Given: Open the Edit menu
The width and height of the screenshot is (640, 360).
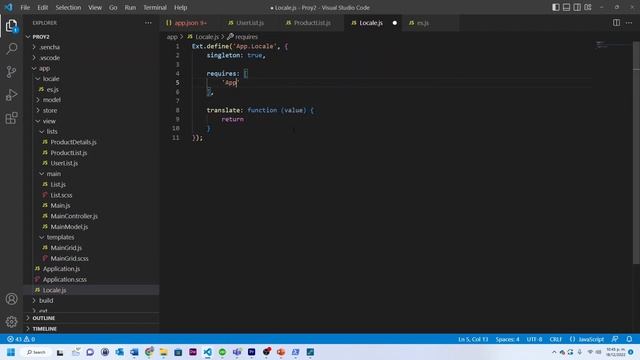Looking at the screenshot, I should tap(42, 7).
